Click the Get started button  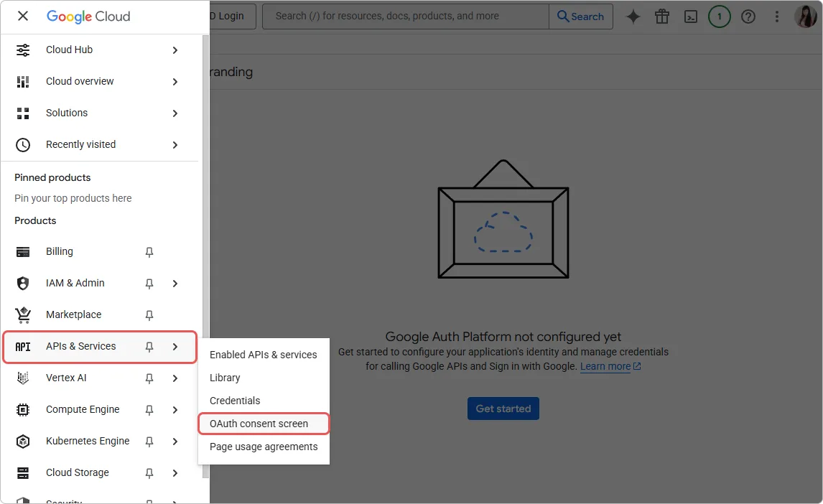pos(503,408)
